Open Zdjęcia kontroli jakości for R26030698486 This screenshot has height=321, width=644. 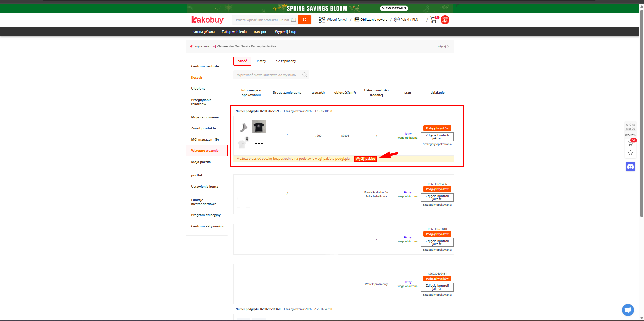click(437, 197)
